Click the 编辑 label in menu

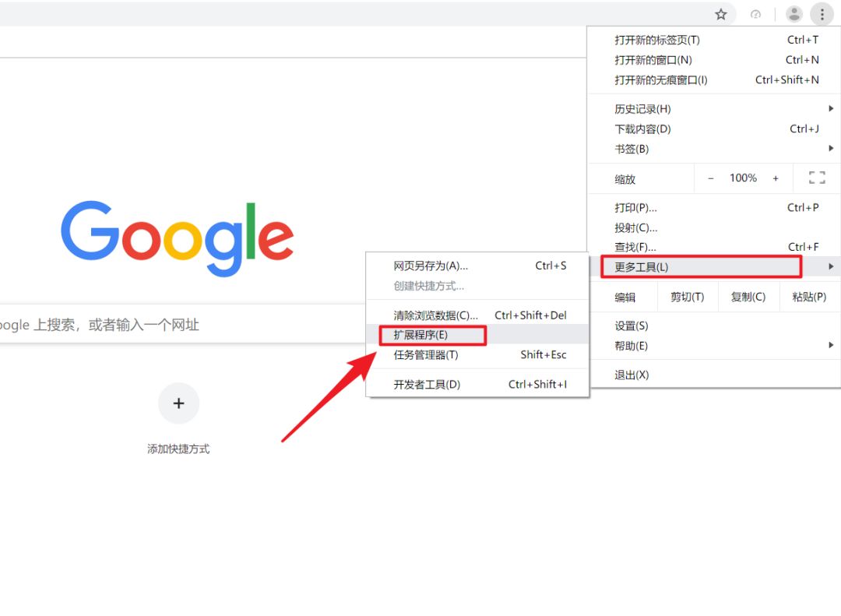point(625,297)
